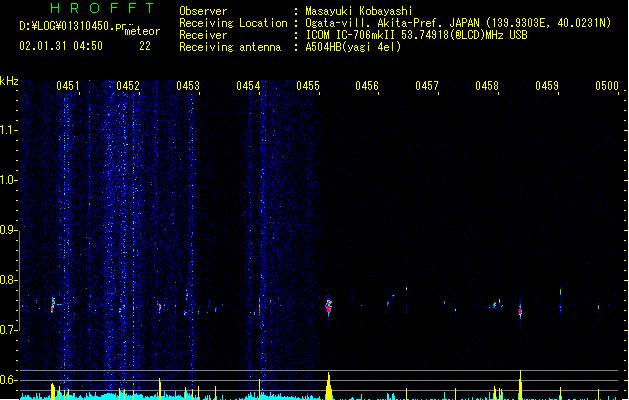Screen dimensions: 629x400
Task: Click the 1.0 kHz frequency tick label
Action: [8, 180]
